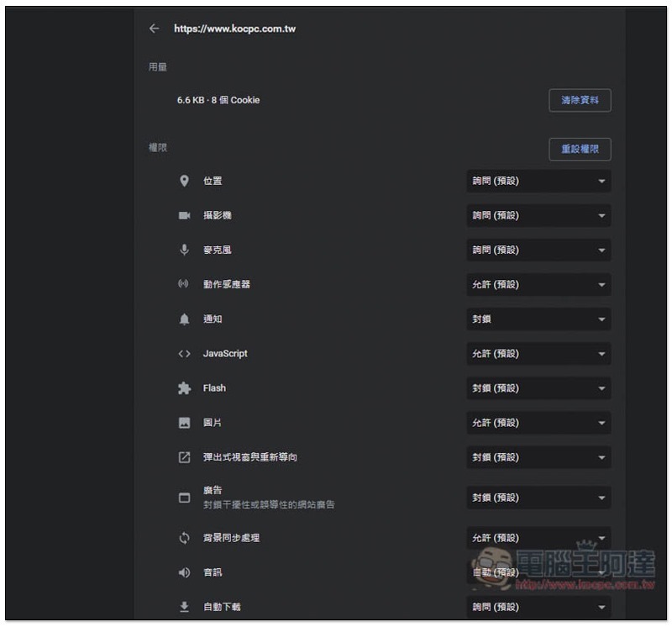Expand the JavaScript permission dropdown

[x=538, y=354]
